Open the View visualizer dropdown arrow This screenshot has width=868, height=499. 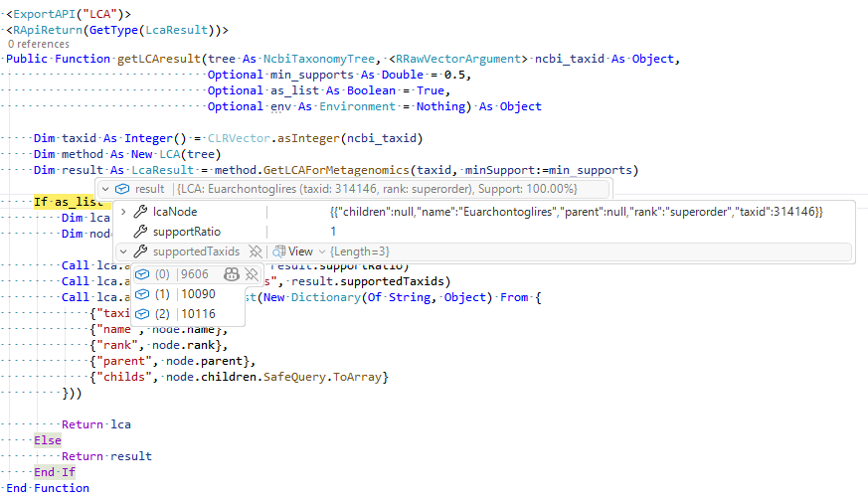pos(322,251)
